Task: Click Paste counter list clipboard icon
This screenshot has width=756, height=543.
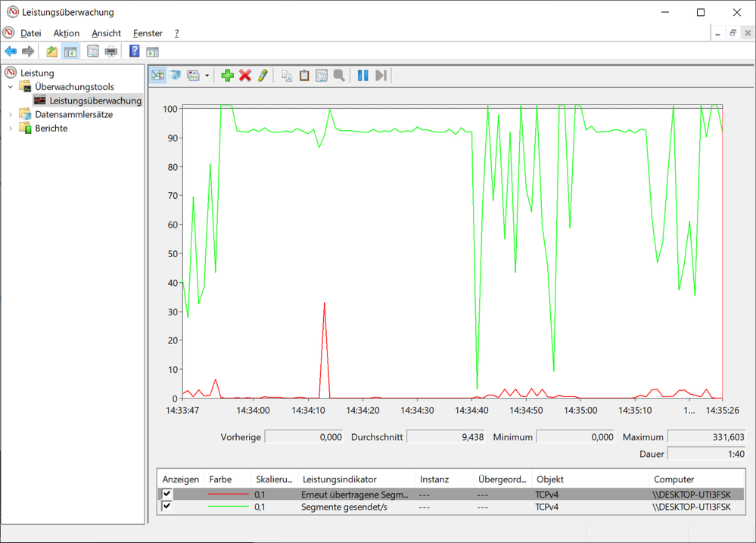Action: (x=304, y=75)
